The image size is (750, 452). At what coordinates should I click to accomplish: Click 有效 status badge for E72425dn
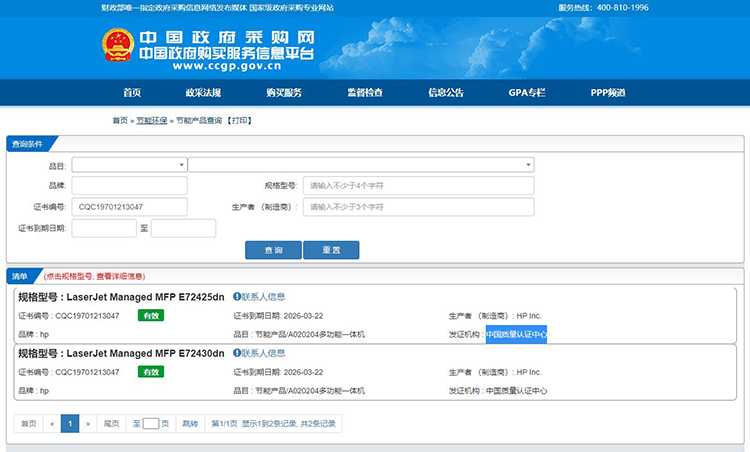[151, 316]
